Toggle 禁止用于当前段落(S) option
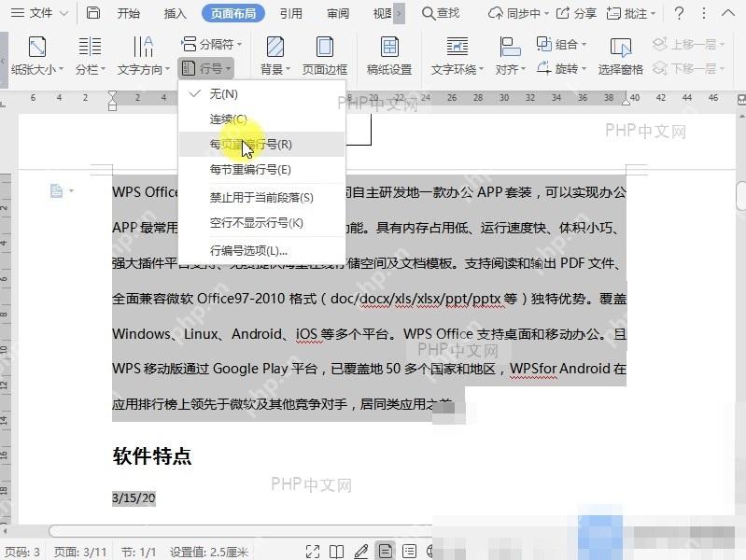Screen dimensions: 746x560 click(261, 198)
